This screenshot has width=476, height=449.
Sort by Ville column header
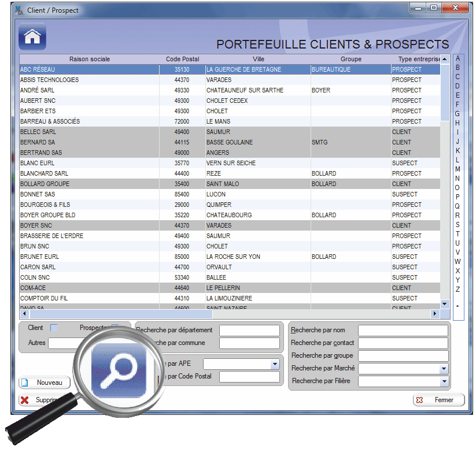(259, 59)
